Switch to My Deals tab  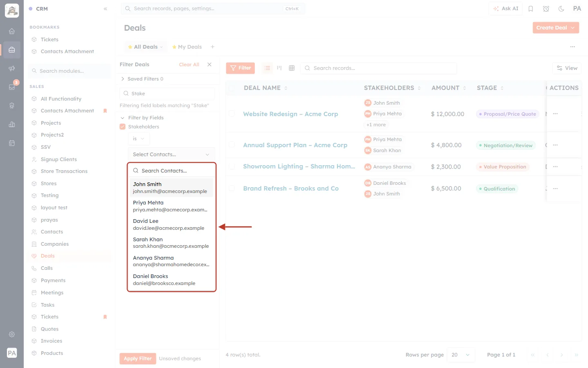[x=187, y=47]
